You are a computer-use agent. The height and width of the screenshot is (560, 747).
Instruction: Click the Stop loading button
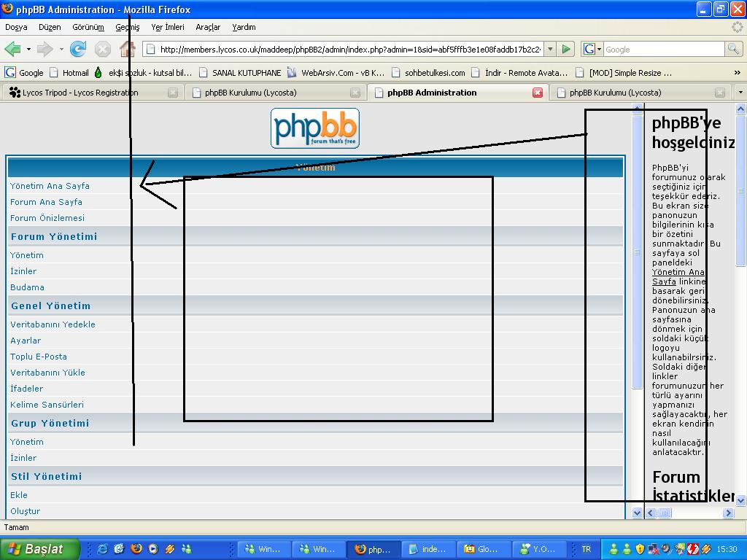tap(102, 49)
